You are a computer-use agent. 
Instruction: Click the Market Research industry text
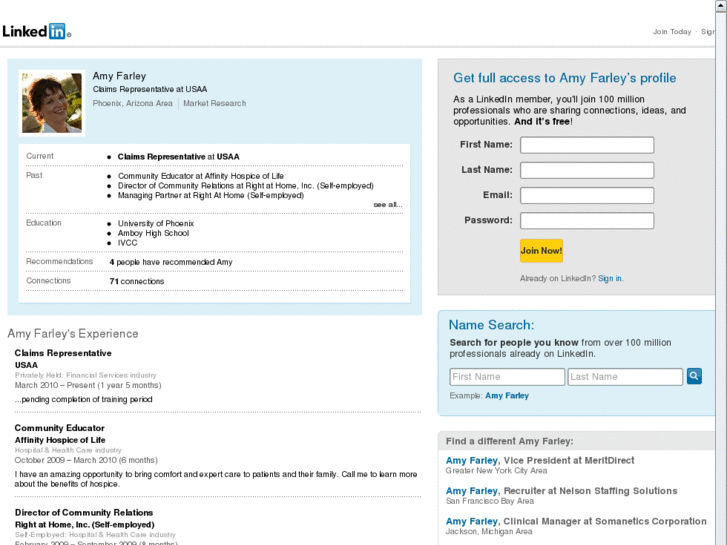(x=214, y=103)
